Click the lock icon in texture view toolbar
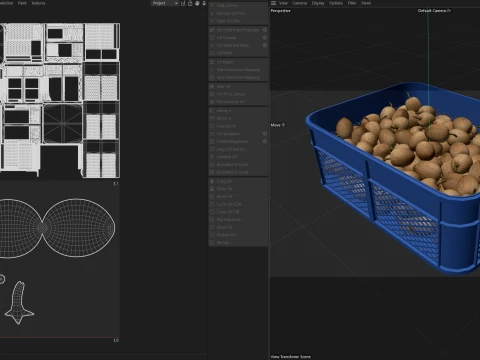 190,3
